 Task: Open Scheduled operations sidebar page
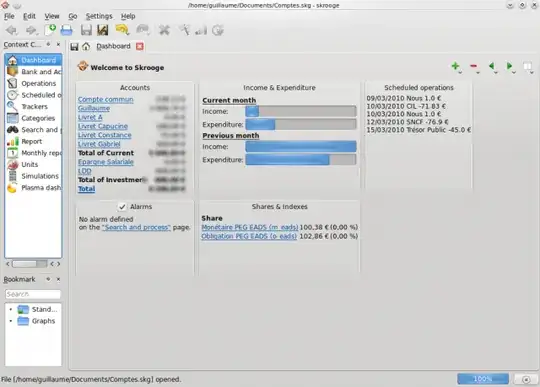pyautogui.click(x=33, y=95)
